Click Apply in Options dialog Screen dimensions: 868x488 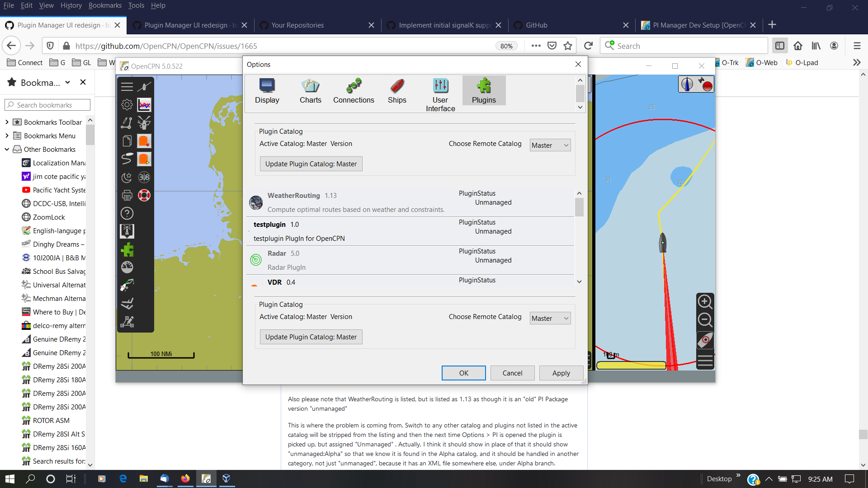point(561,373)
